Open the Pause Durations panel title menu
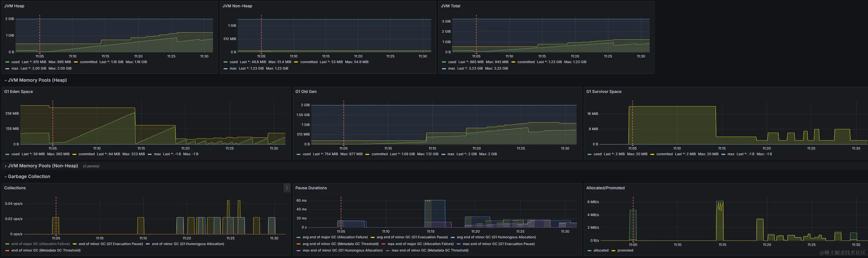868x258 pixels. (x=311, y=188)
